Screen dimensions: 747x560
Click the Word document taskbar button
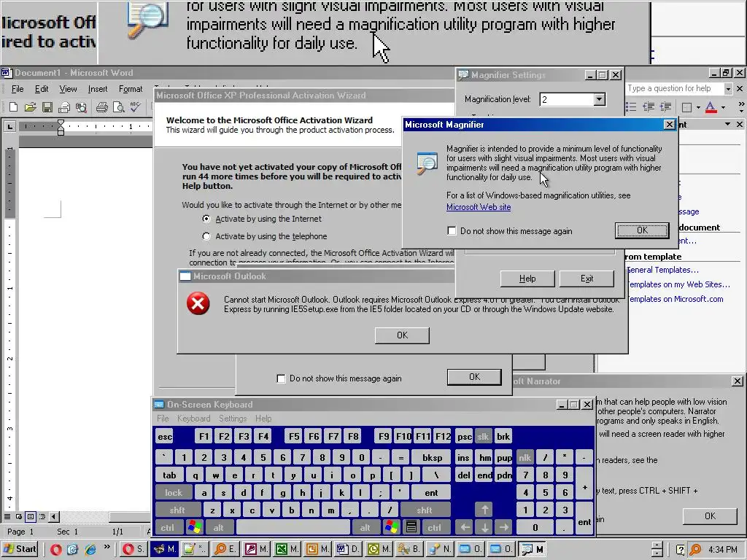348,549
